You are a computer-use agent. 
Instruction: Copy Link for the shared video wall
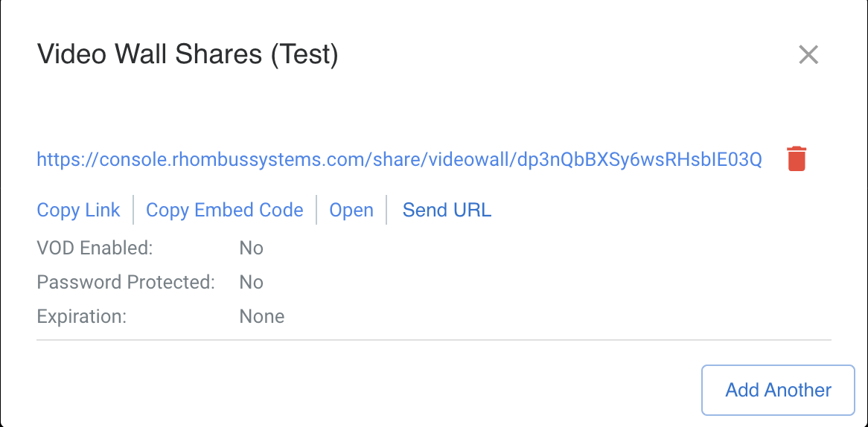point(78,210)
